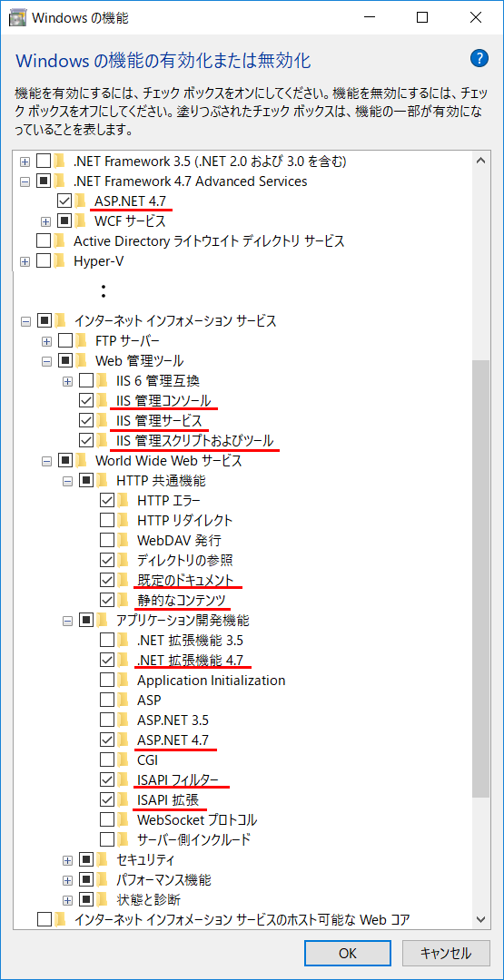Screen dimensions: 504x980
Task: Collapse インターネット インフォメーション サービス node
Action: coord(25,322)
